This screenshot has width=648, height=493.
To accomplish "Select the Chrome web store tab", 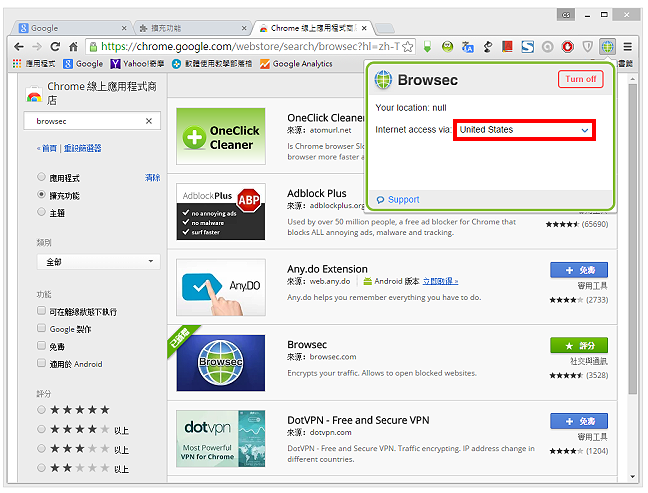I will (x=312, y=28).
